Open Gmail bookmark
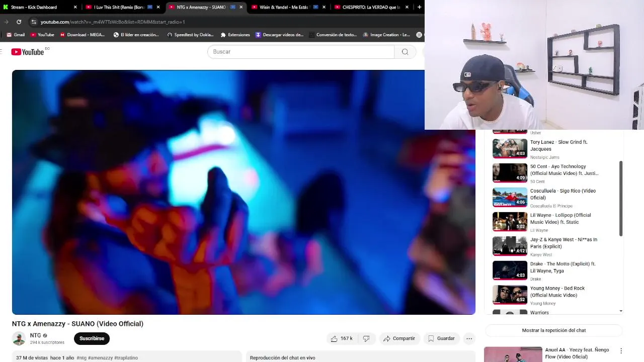 click(16, 35)
